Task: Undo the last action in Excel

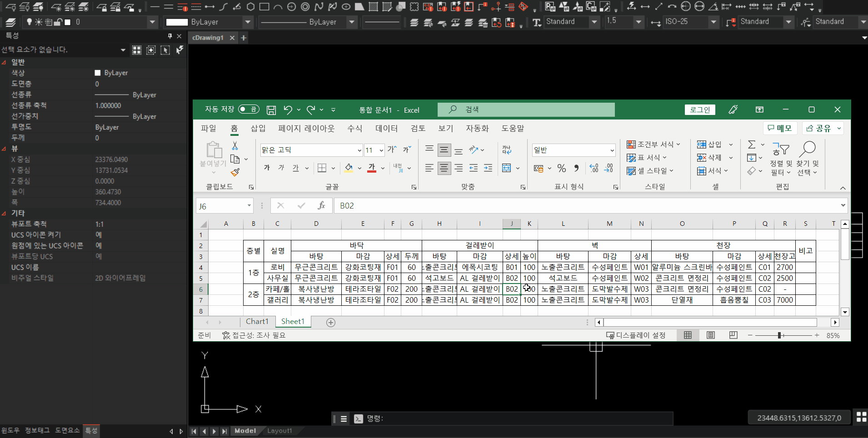Action: [x=288, y=110]
